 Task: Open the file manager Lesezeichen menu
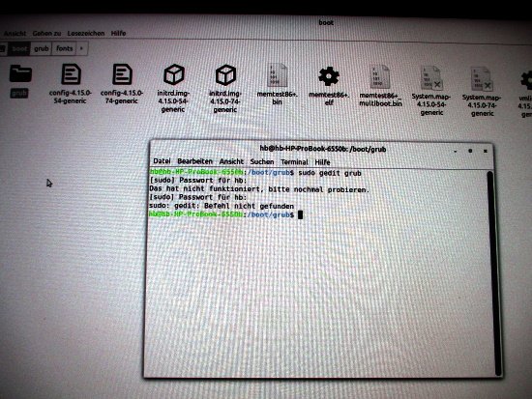pos(86,33)
